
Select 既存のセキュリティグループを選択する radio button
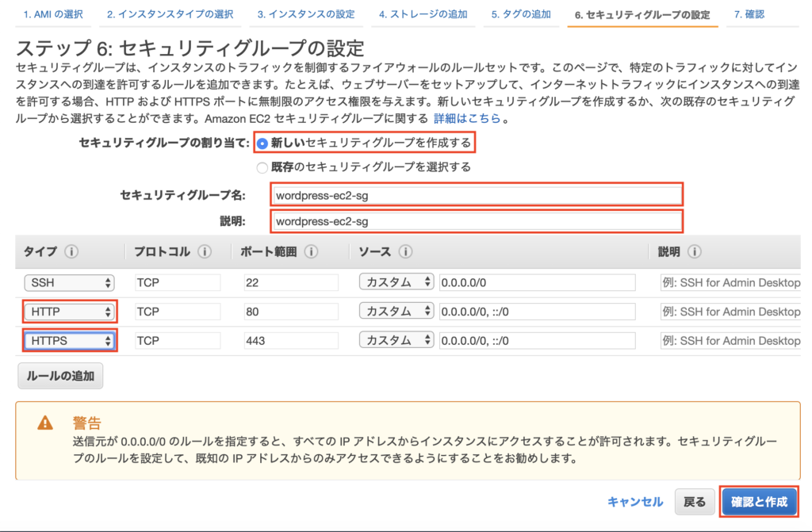pyautogui.click(x=262, y=167)
